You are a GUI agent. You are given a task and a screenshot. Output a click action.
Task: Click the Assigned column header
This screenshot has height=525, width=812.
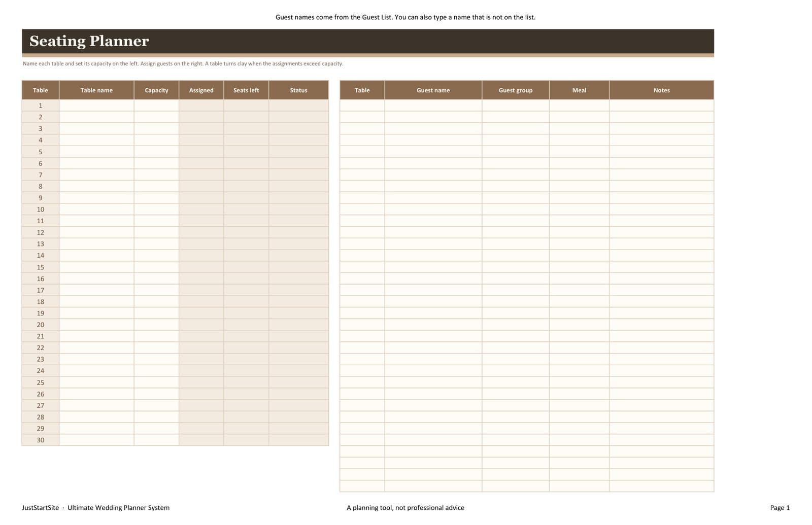point(201,90)
